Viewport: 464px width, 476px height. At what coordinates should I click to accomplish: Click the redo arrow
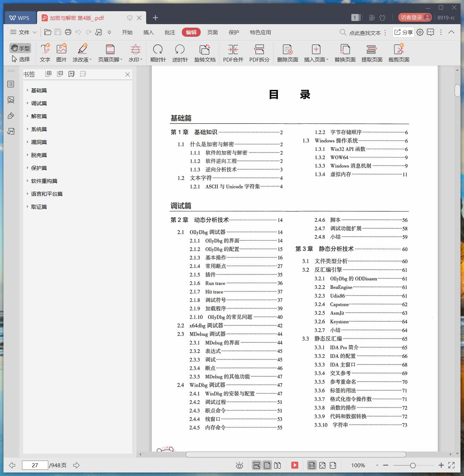(x=88, y=32)
